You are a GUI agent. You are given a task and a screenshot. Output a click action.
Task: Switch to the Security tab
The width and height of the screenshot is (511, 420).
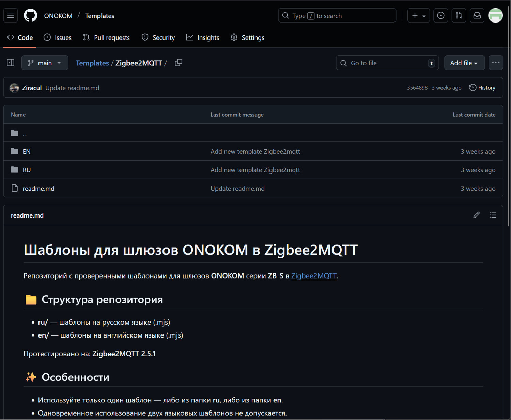(158, 37)
